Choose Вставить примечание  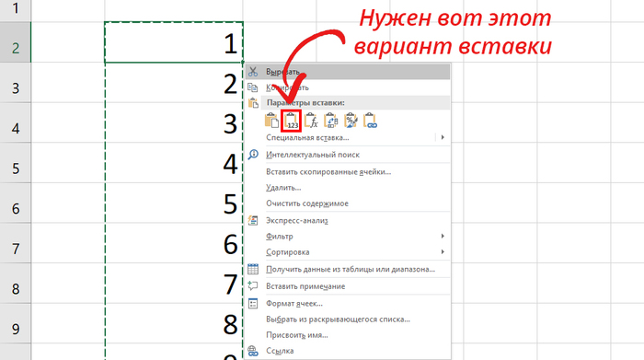pos(348,286)
